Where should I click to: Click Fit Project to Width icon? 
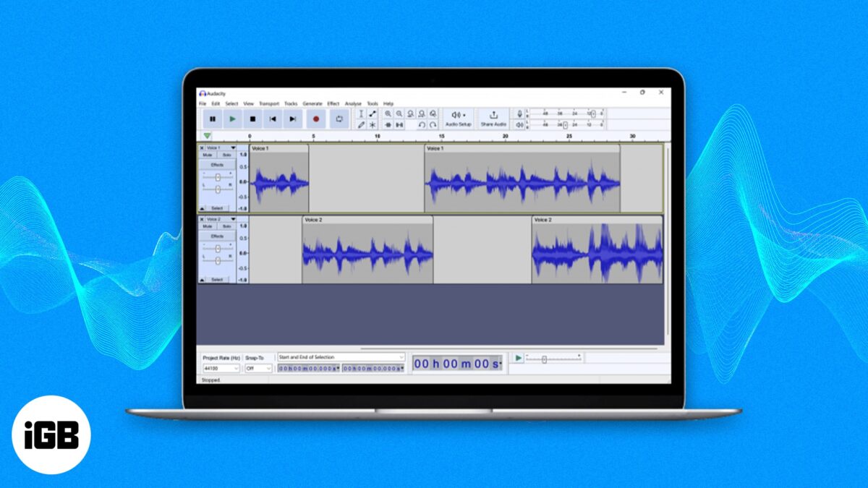tap(422, 114)
